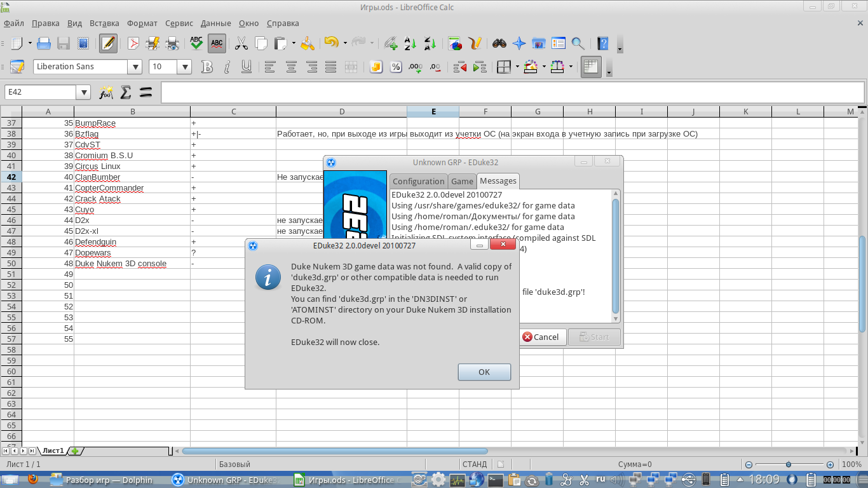Align cell text left
The image size is (868, 488).
coord(271,67)
